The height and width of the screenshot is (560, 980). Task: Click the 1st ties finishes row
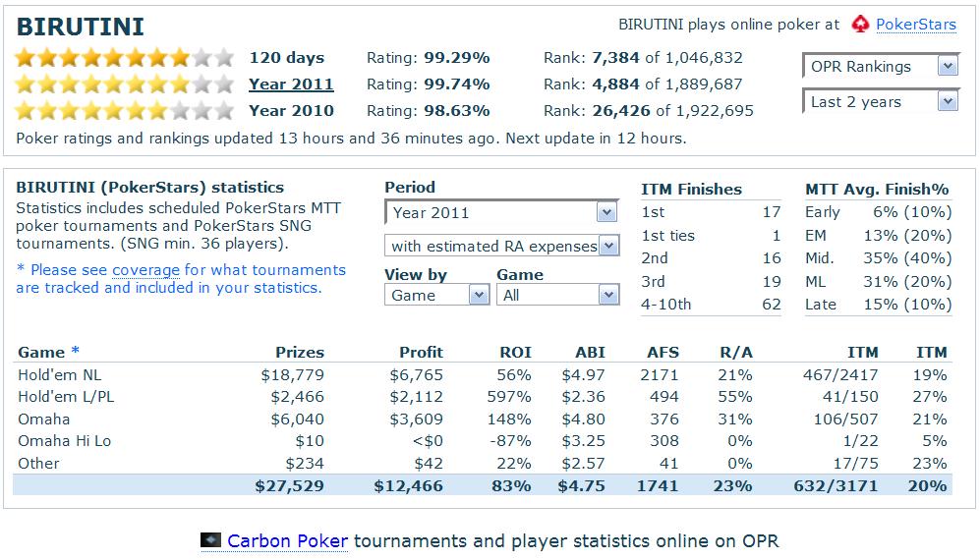(712, 236)
